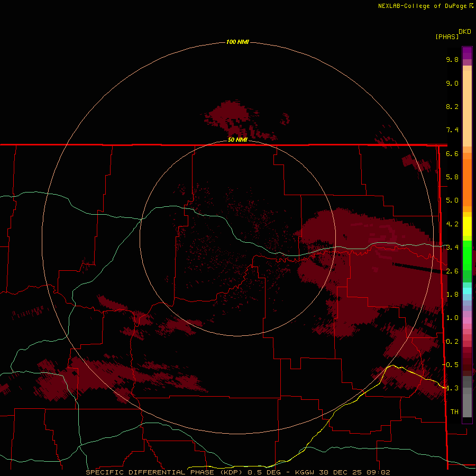Click the yellow segment of the color bar
This screenshot has height=476, width=476.
pos(467,226)
